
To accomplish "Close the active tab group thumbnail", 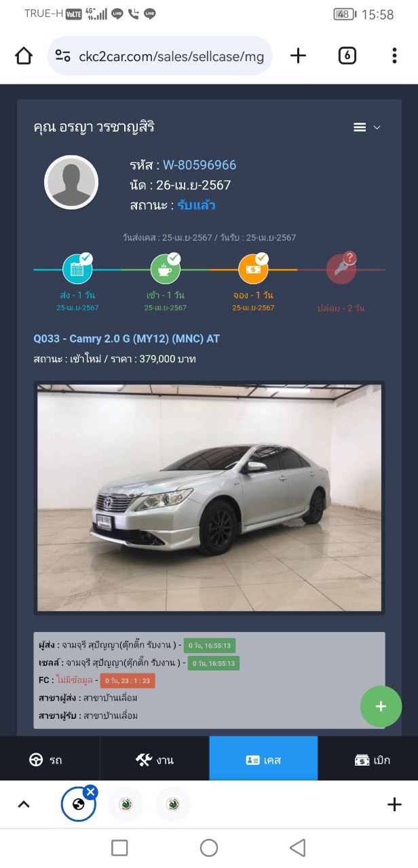I will 91,792.
